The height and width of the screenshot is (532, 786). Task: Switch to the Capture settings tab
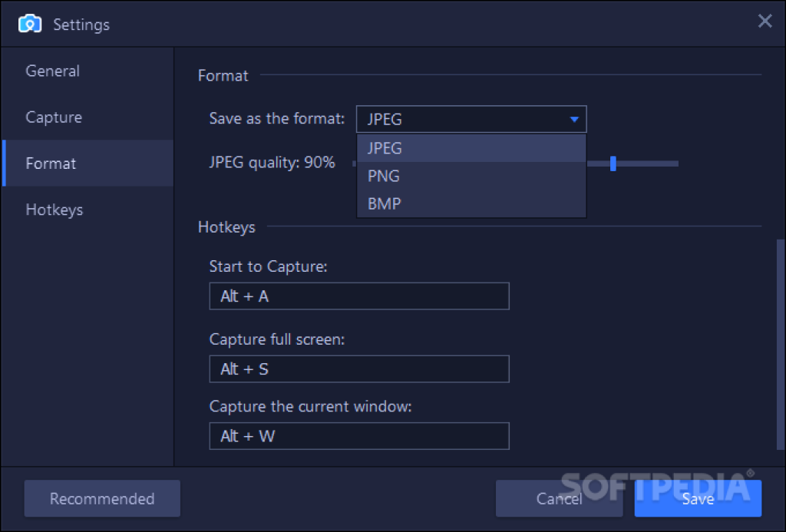pyautogui.click(x=88, y=117)
